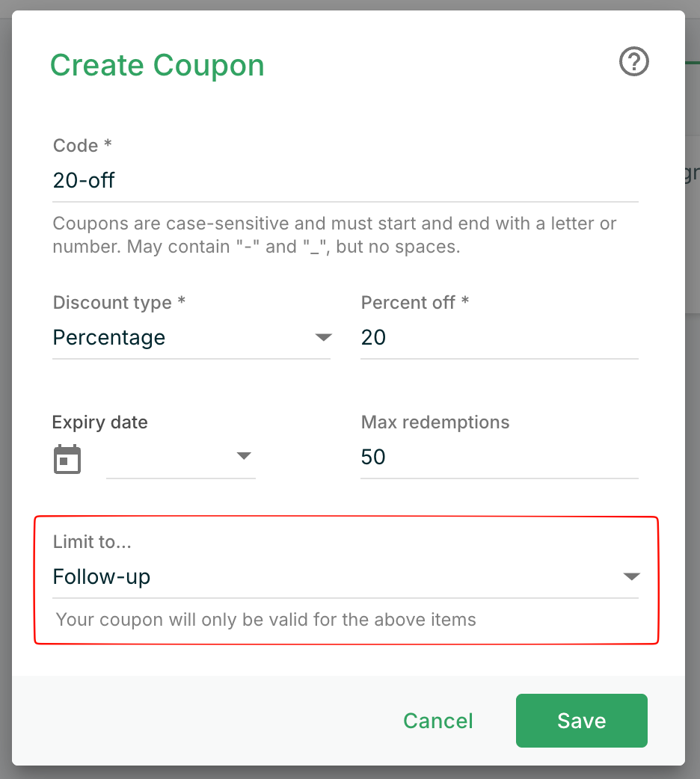Expand the Follow-up selection chevron
Viewport: 700px width, 779px height.
tap(632, 576)
